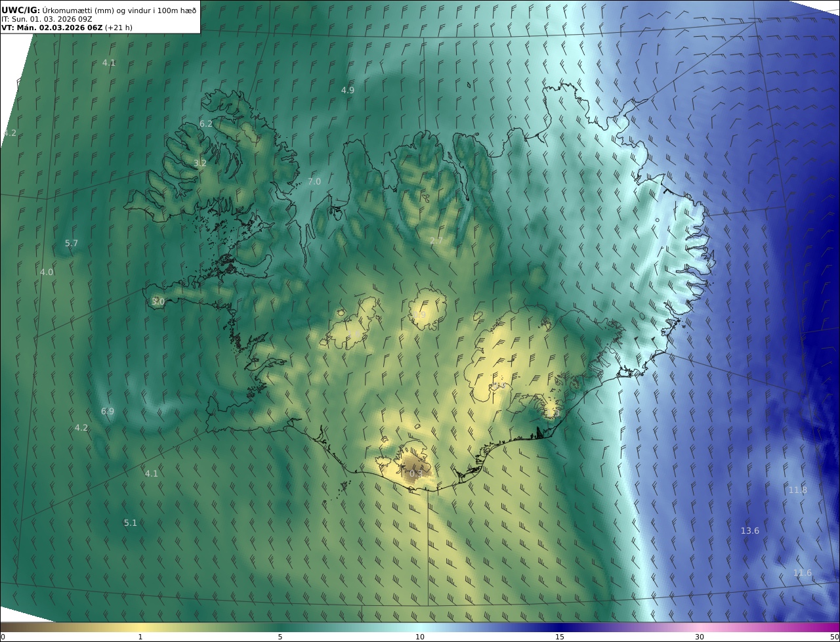Click the colorbar tick labeled '15'
This screenshot has height=642, width=840.
[560, 637]
